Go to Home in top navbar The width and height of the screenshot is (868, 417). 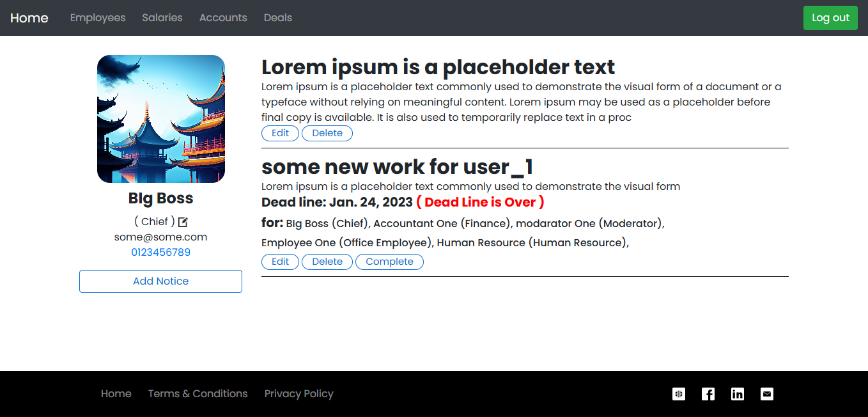[29, 18]
